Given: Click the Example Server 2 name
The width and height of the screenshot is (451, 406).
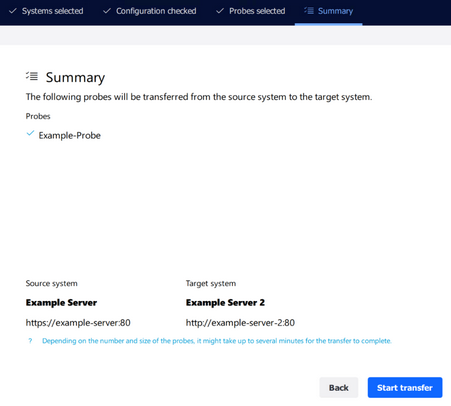Looking at the screenshot, I should coord(225,303).
